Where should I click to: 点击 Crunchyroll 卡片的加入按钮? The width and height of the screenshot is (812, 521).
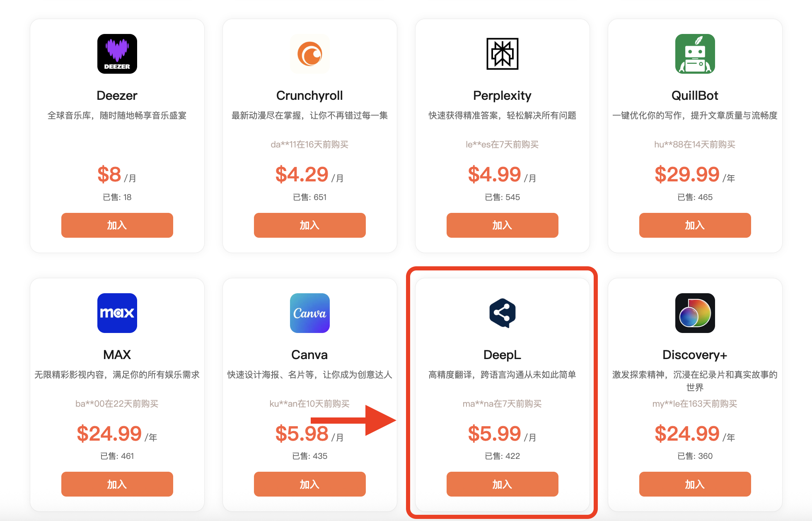(x=309, y=225)
